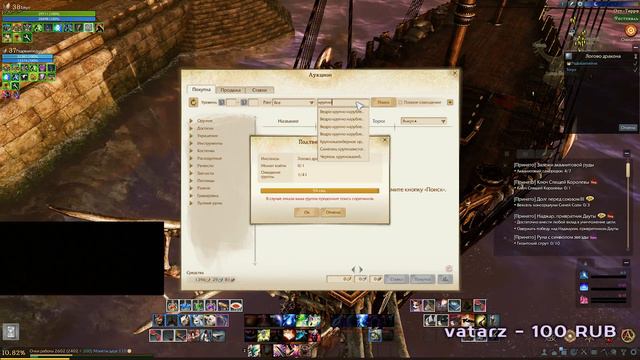Click the Торги column header
The height and width of the screenshot is (360, 640).
click(379, 121)
